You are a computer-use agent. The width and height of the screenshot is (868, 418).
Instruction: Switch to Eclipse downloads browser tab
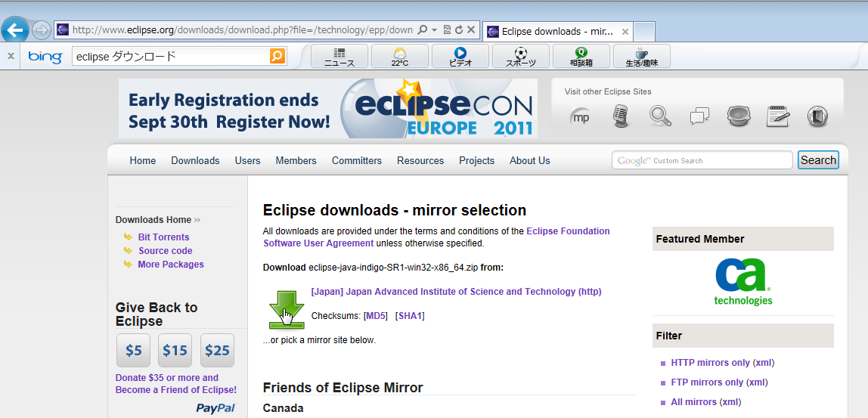[x=557, y=32]
